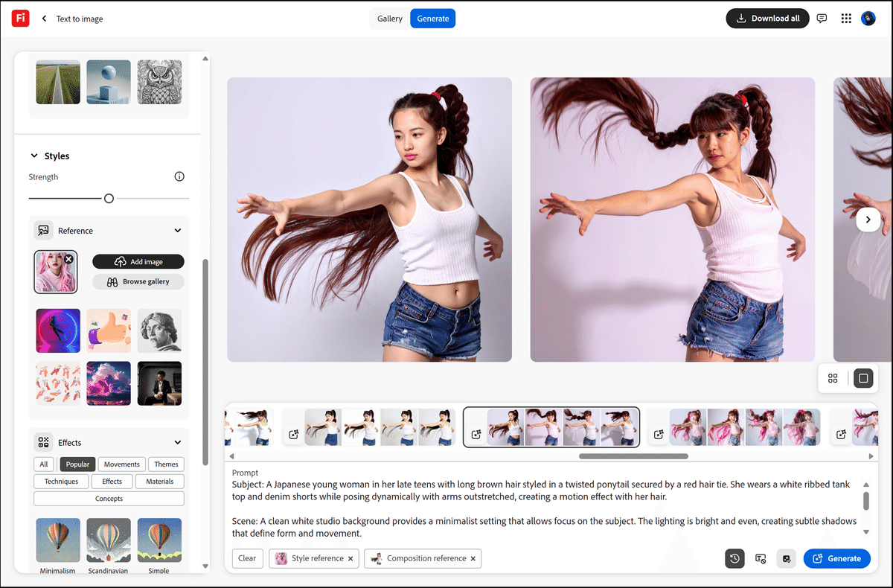Click the generate-similar icon on the rightmost partial batch
The height and width of the screenshot is (588, 893).
pyautogui.click(x=841, y=434)
